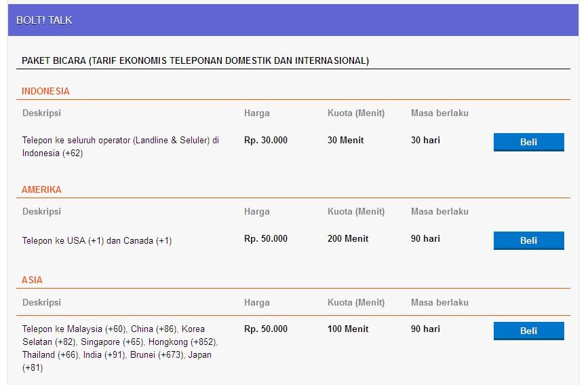Select the PAKET BICARA section title
588x385 pixels.
[195, 60]
